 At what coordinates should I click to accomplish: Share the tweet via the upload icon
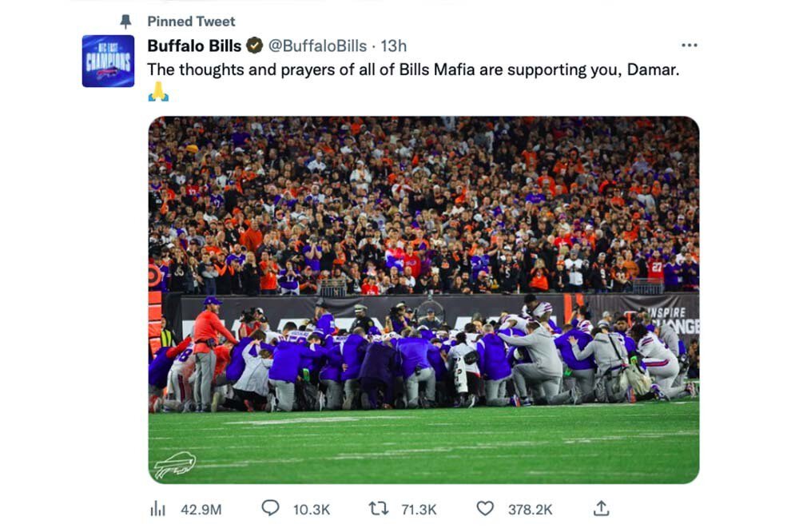click(x=602, y=508)
